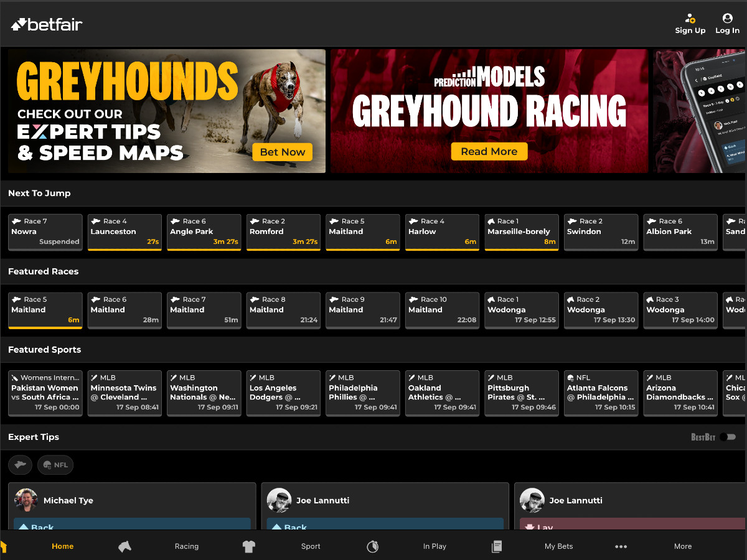Open the Greyhounds expert tips banner image

(167, 111)
